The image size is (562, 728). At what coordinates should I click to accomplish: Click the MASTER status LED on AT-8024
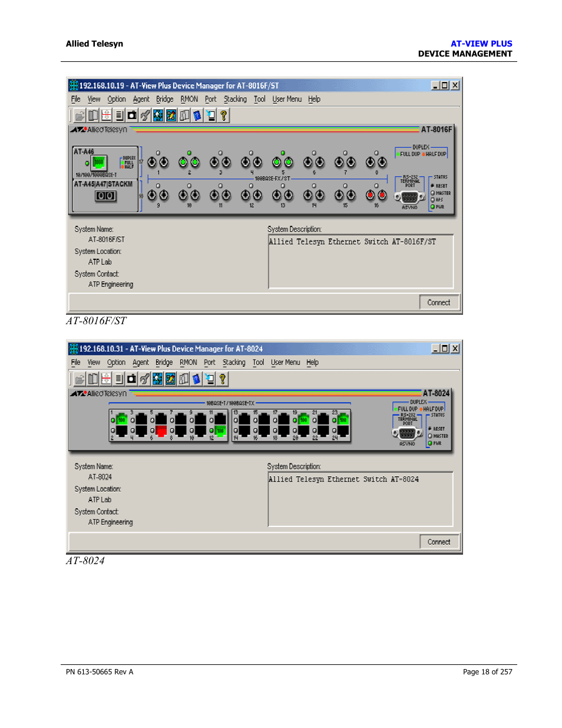(x=430, y=436)
